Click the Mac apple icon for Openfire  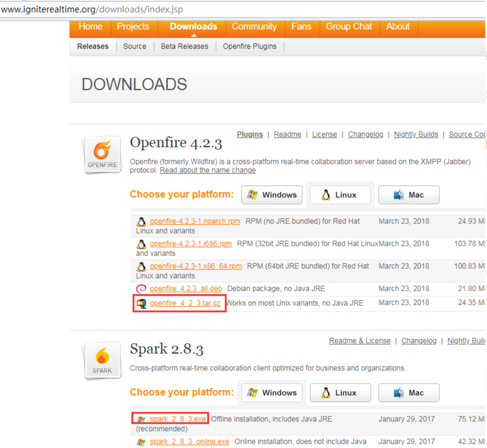pyautogui.click(x=399, y=195)
